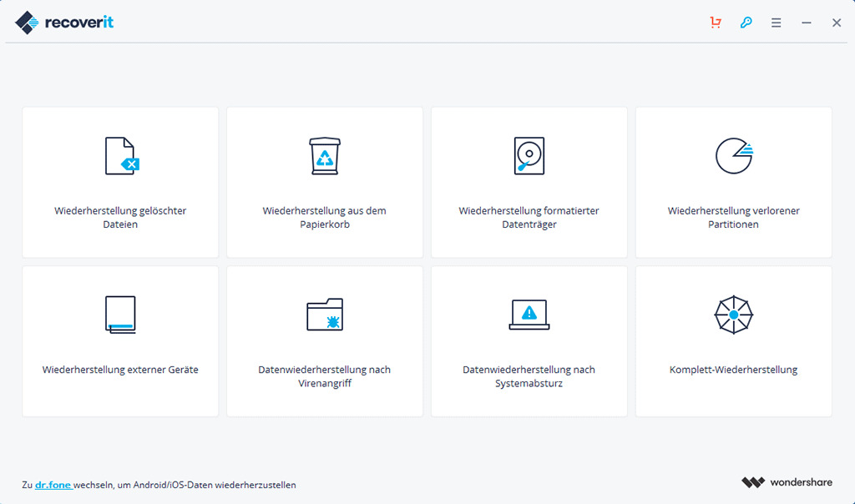855x504 pixels.
Task: Select 'Wiederherstellung aus dem Papierkorb' label
Action: [x=325, y=218]
